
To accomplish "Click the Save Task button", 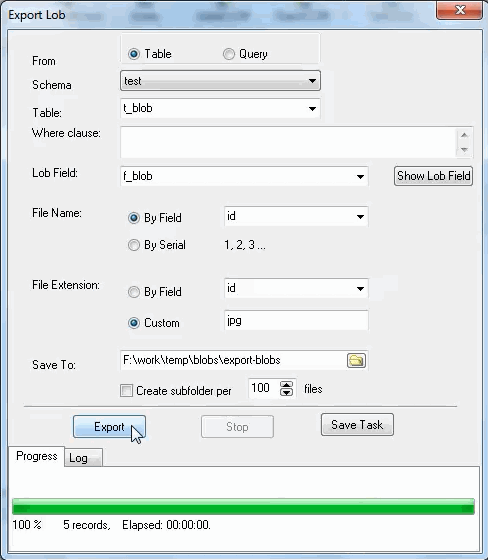I will [357, 425].
